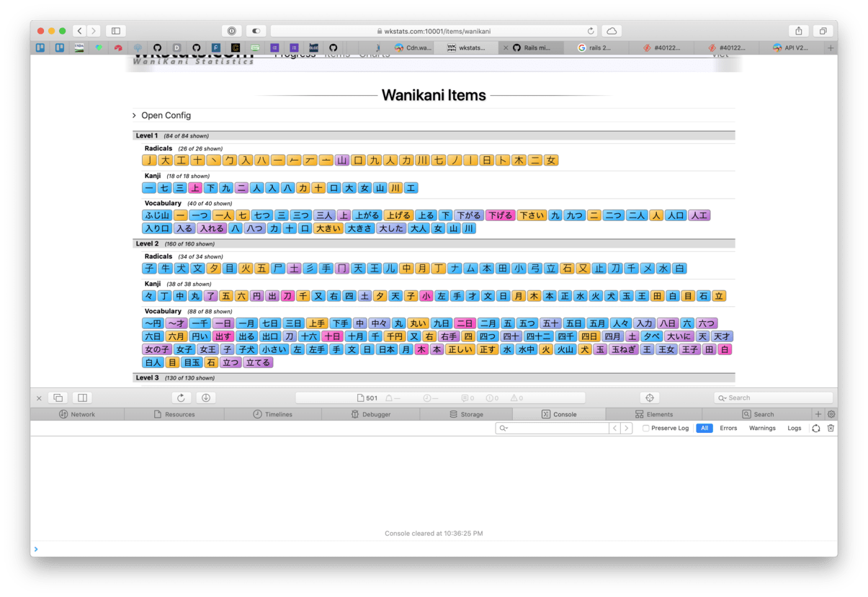Switch to the API V2... browser tab
Screen dimensions: 868x597
(790, 48)
